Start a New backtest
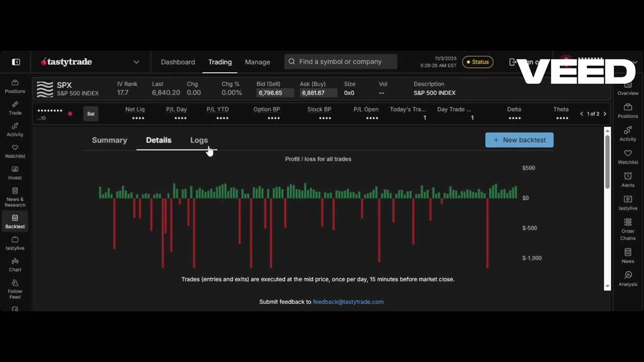The height and width of the screenshot is (362, 644). coord(519,140)
